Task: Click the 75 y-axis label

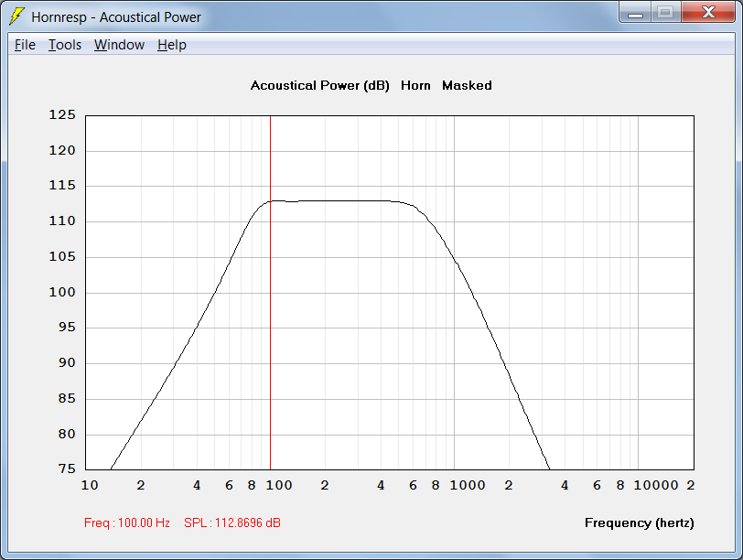Action: (x=67, y=468)
